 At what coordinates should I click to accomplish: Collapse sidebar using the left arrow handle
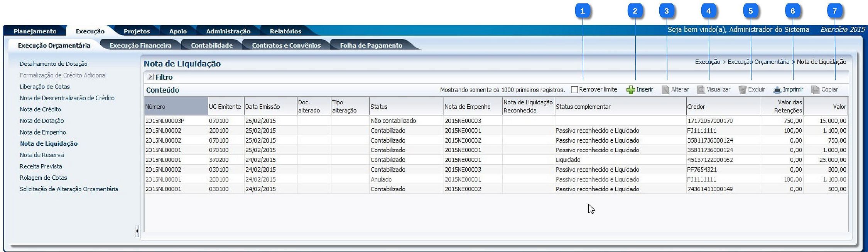137,232
